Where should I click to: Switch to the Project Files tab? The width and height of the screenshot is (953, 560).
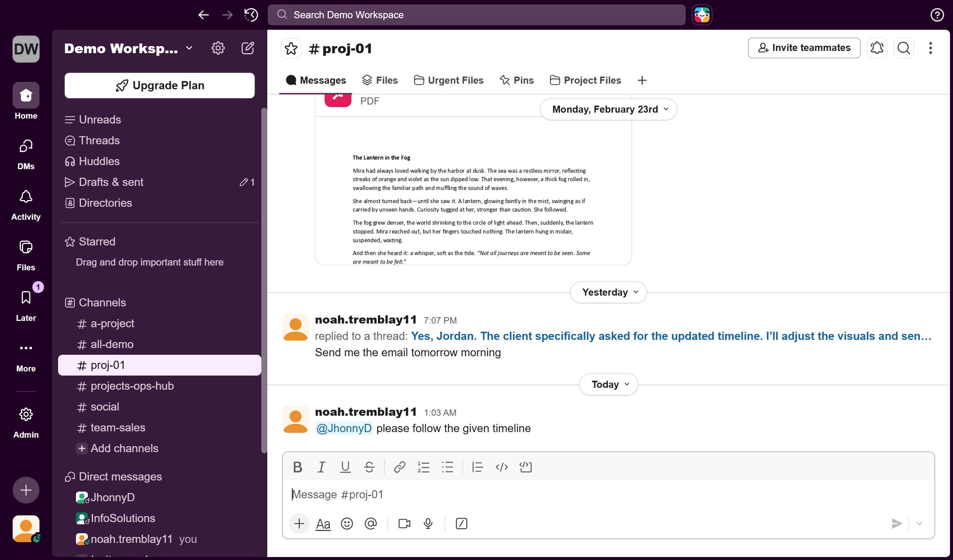tap(585, 80)
